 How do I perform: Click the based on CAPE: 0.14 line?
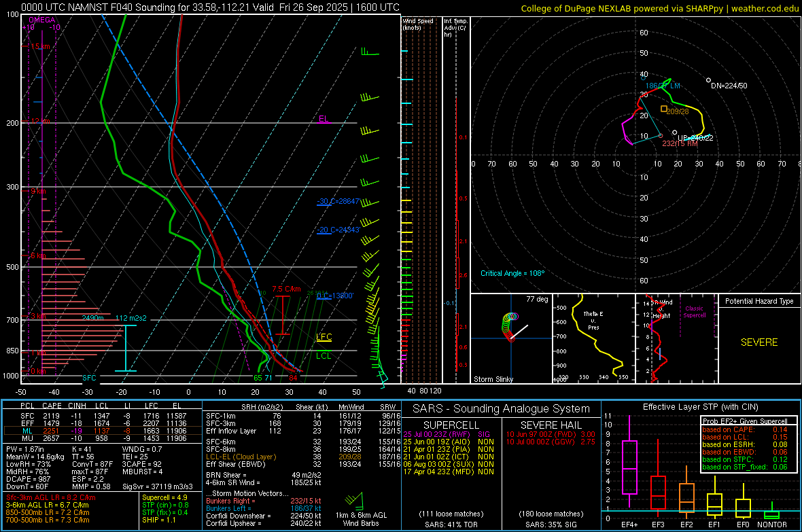[x=745, y=429]
